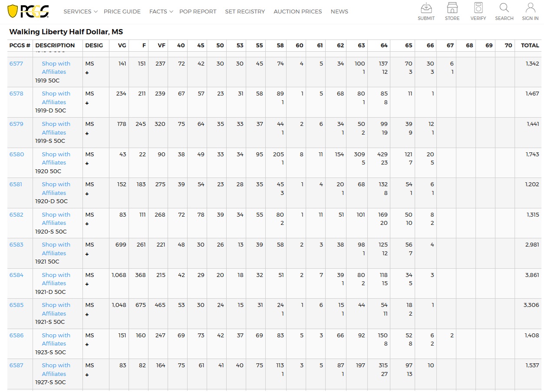Open Set Registry from navigation
Image resolution: width=544 pixels, height=392 pixels.
pos(245,12)
